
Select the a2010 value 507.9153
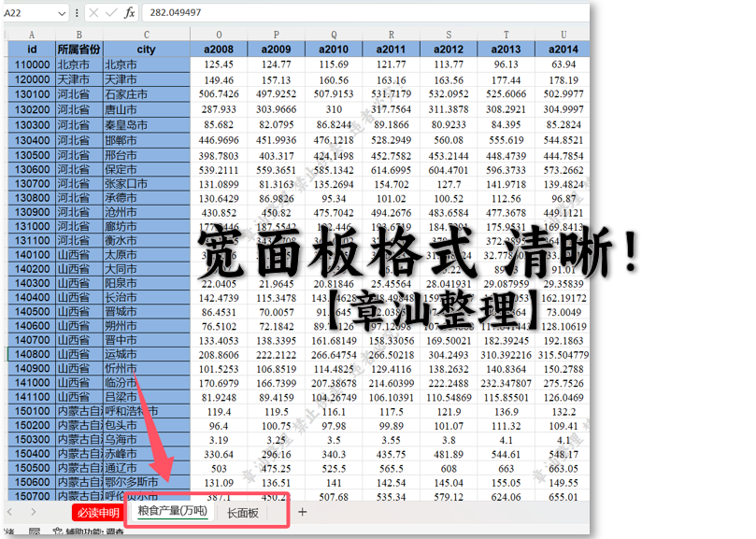334,94
